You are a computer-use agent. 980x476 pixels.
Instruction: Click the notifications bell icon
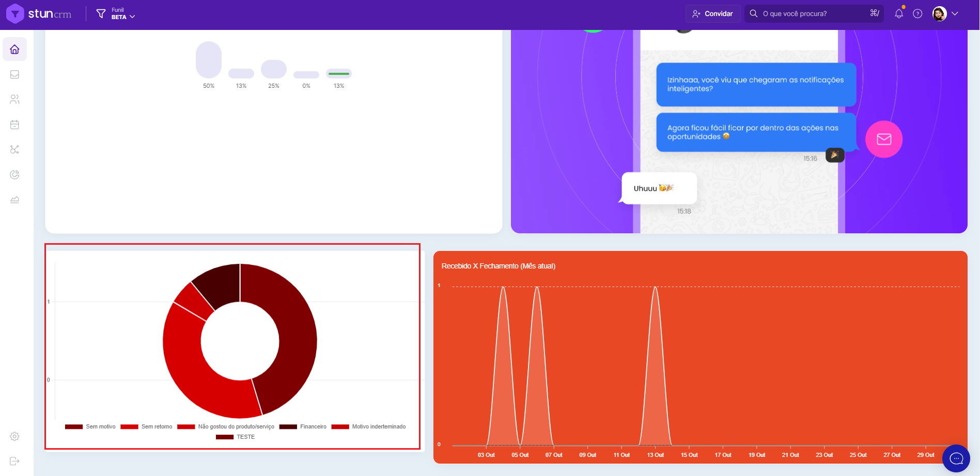coord(899,14)
